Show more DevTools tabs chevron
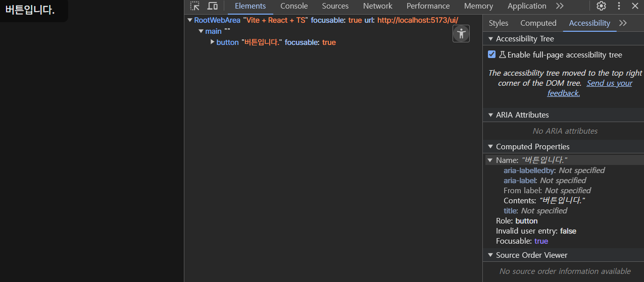 click(x=560, y=6)
